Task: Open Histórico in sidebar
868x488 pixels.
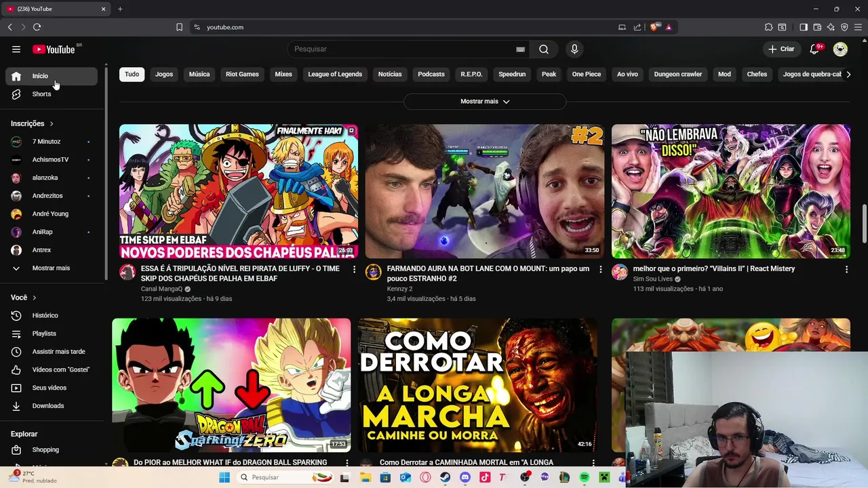Action: pos(52,316)
